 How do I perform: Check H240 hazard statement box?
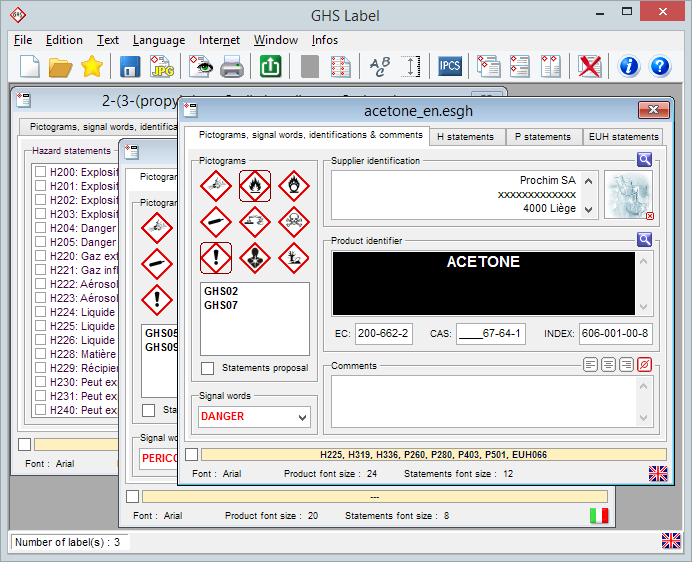pos(41,410)
